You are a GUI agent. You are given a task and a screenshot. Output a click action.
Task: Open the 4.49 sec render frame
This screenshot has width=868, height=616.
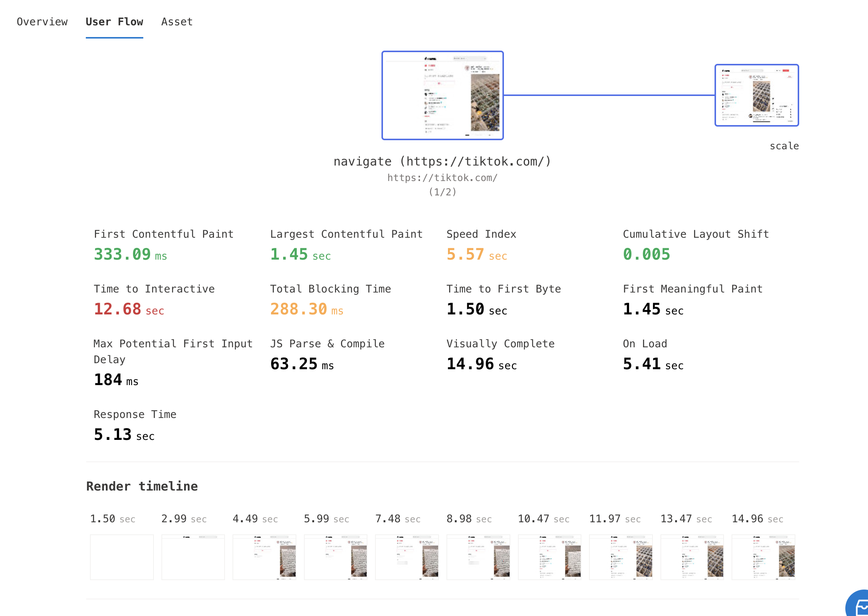(x=264, y=557)
